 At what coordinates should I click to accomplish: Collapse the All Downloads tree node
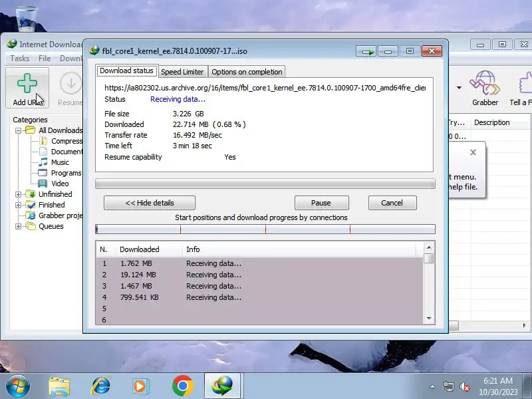[19, 130]
